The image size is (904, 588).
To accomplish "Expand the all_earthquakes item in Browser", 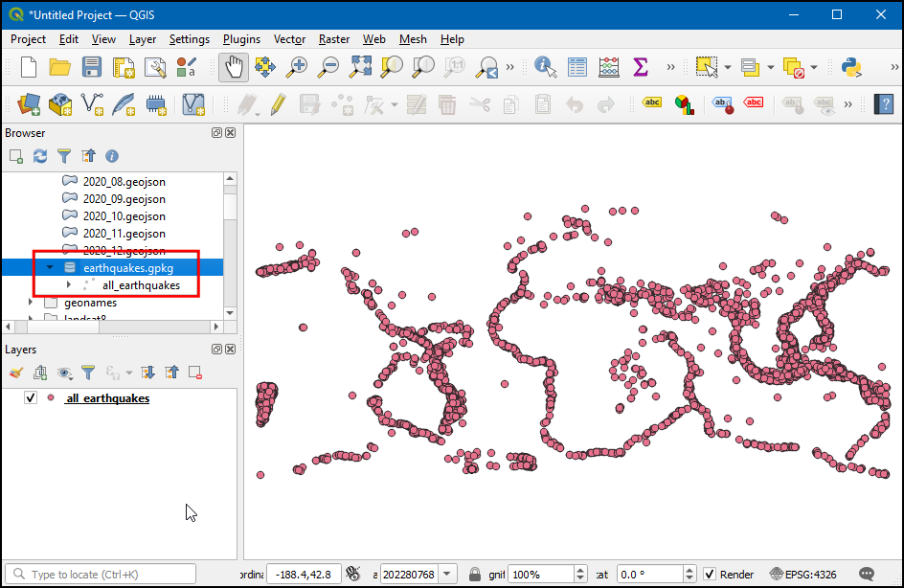I will 68,285.
